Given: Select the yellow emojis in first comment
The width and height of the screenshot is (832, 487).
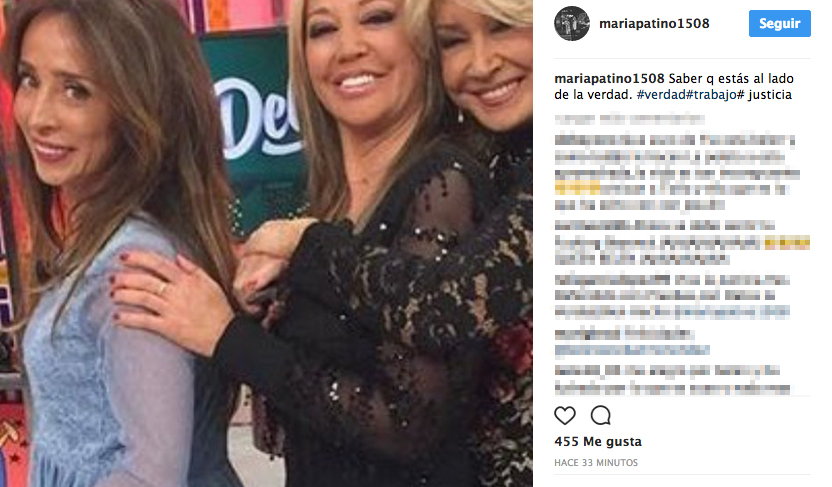Looking at the screenshot, I should point(577,188).
